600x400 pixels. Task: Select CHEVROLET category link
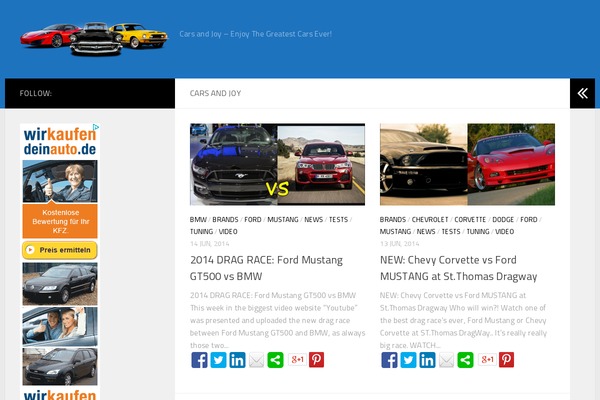point(430,220)
